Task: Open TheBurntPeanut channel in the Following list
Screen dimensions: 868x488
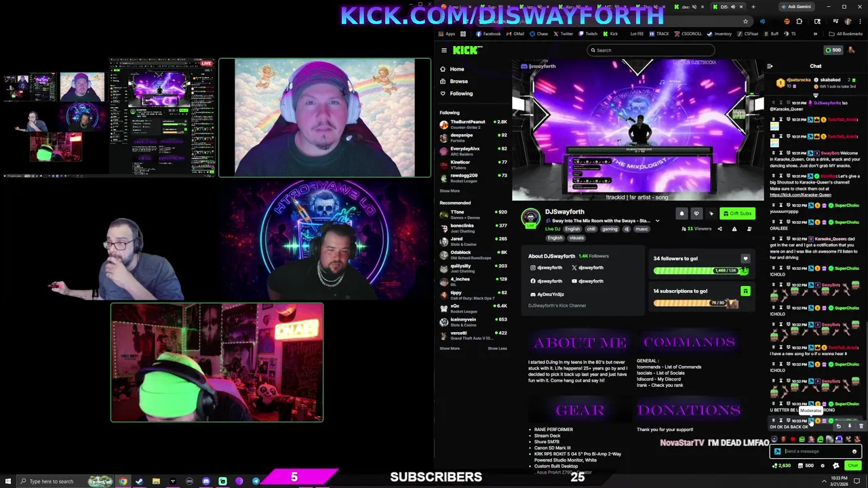Action: pos(473,124)
